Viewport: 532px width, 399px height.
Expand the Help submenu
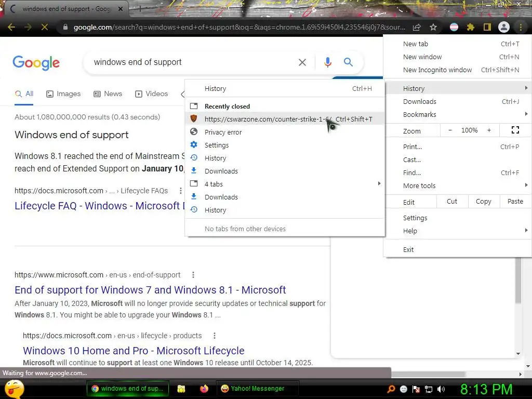pyautogui.click(x=457, y=231)
